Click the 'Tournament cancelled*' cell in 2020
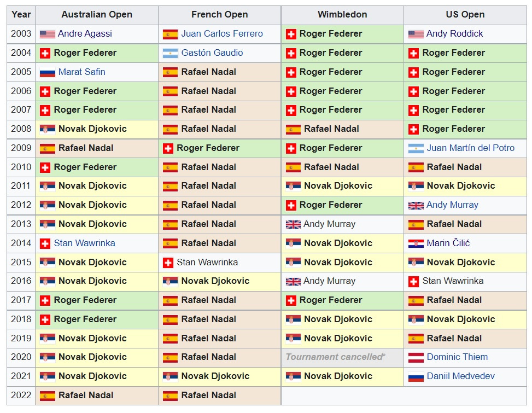This screenshot has width=532, height=413. 342,357
